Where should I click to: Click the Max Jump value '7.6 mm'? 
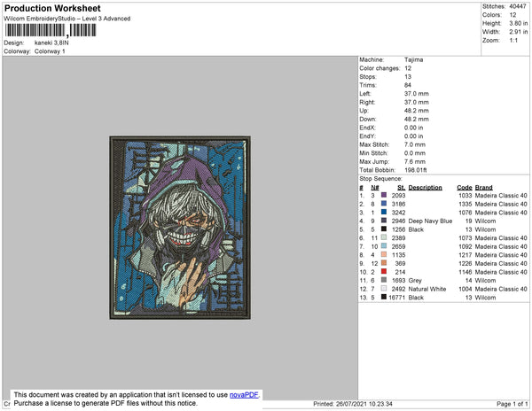click(415, 161)
